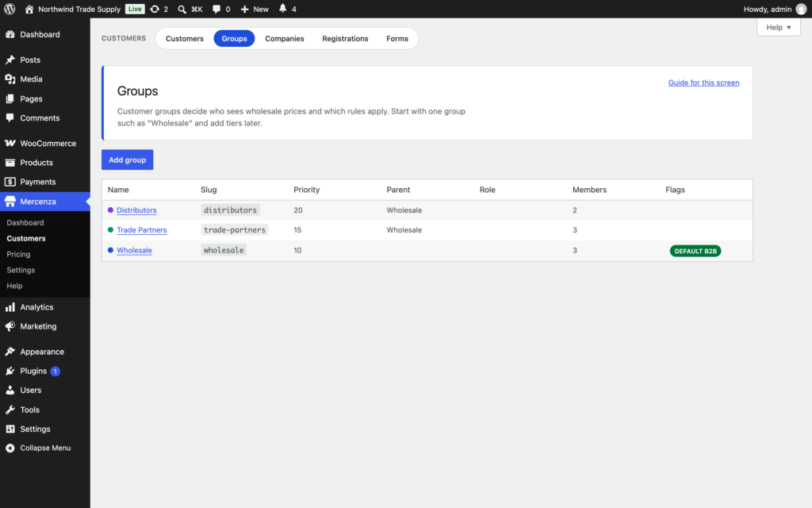
Task: Click the Northwind Trade Supply site name
Action: click(x=79, y=9)
